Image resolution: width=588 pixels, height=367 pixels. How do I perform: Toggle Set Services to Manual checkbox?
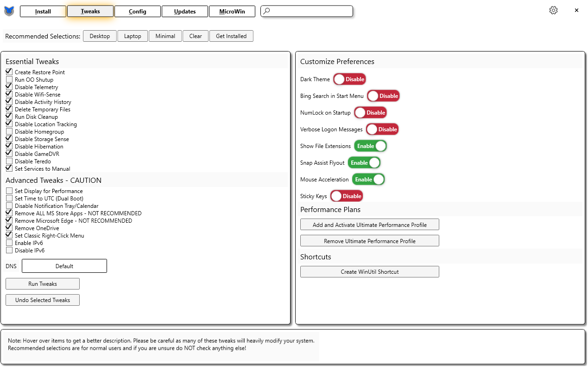pos(9,168)
